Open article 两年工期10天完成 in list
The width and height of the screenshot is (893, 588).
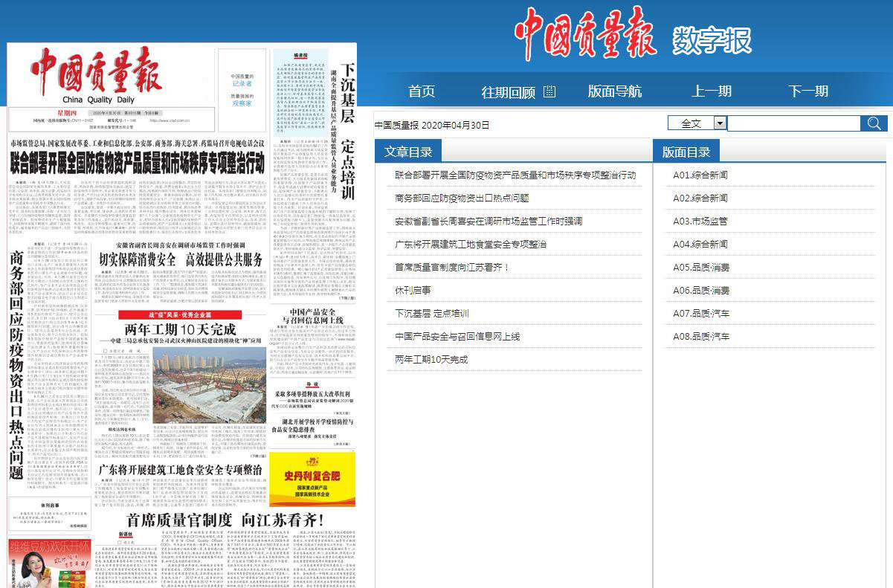coord(431,359)
